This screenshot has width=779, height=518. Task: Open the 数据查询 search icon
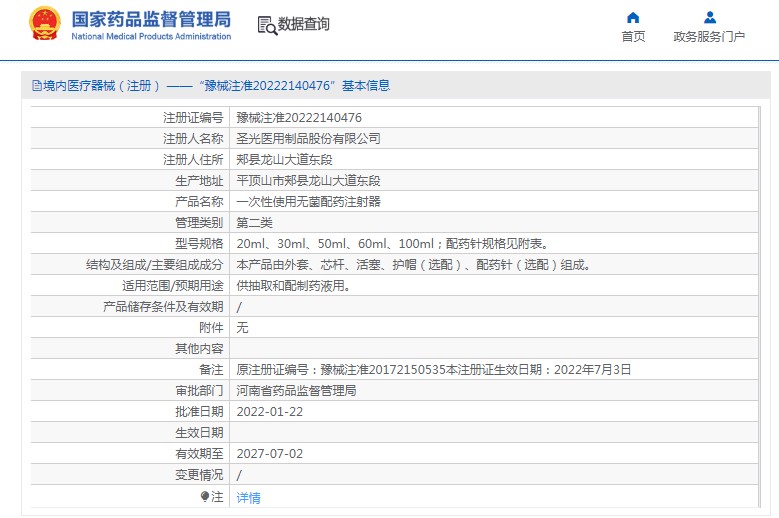(x=267, y=25)
